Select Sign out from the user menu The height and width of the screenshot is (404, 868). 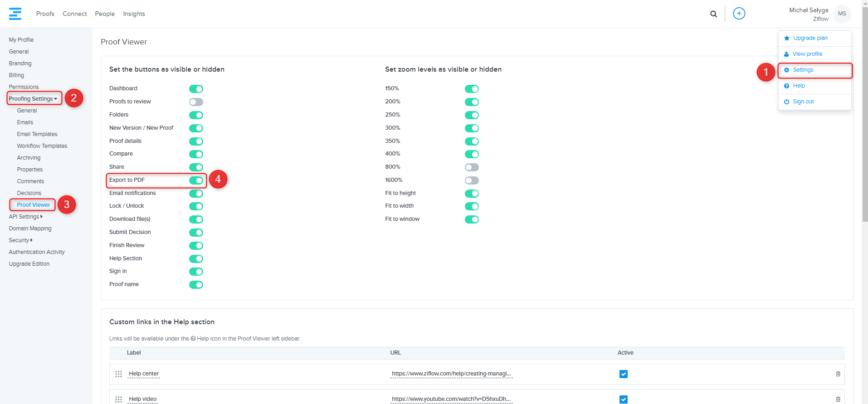pos(803,102)
